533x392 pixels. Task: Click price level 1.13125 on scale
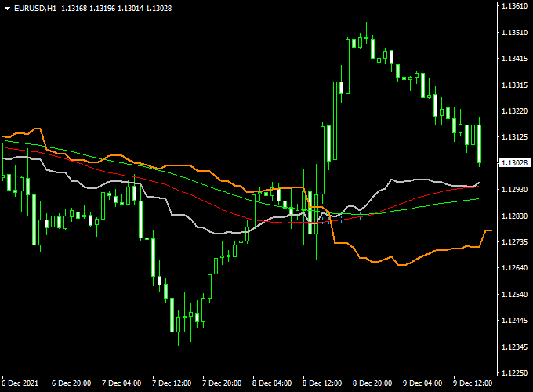pos(515,137)
